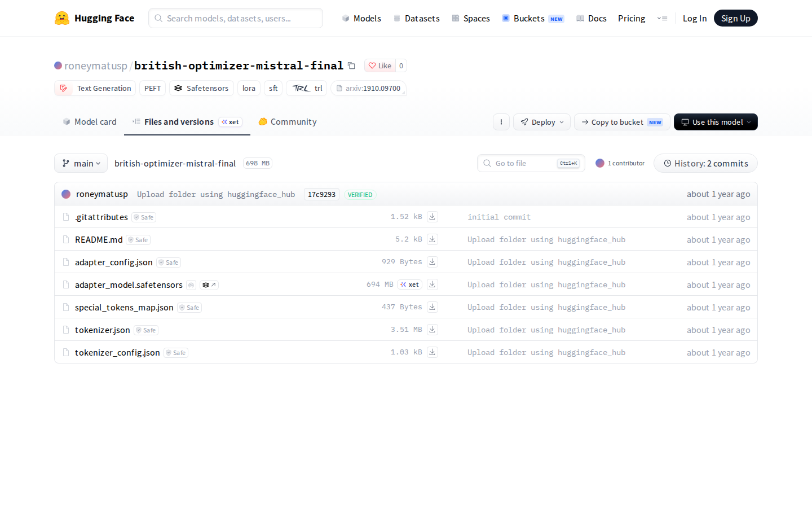Open Buckets in the top navigation

533,18
